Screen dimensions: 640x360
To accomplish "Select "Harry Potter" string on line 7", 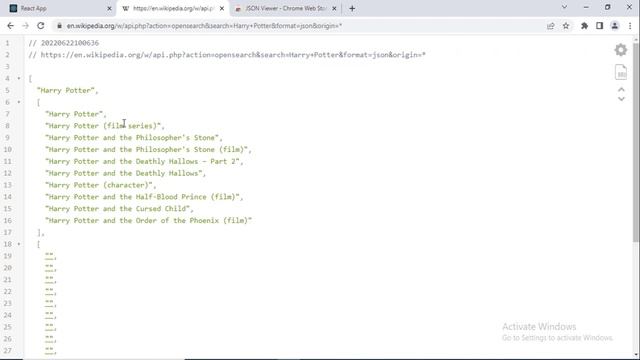I will [x=74, y=114].
